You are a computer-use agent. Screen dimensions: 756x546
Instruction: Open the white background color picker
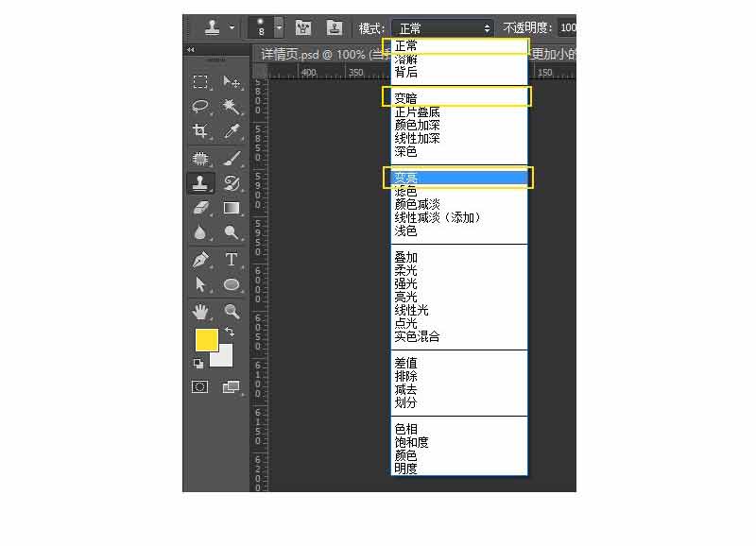[224, 359]
